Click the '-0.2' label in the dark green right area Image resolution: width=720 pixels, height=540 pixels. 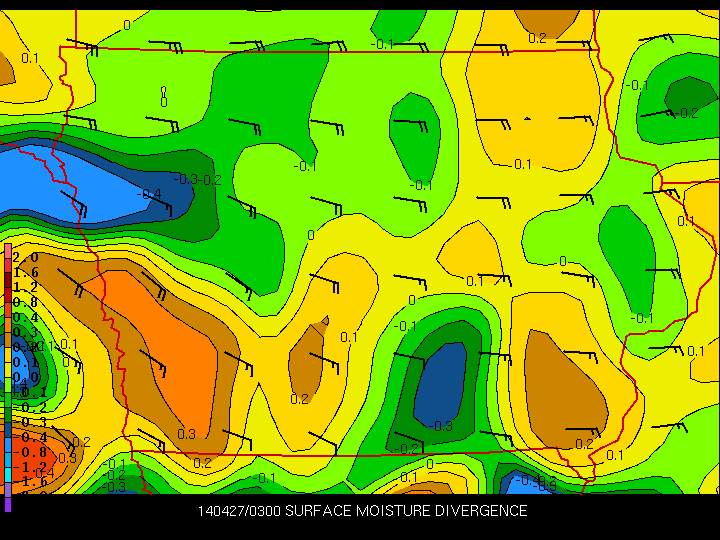click(x=686, y=113)
